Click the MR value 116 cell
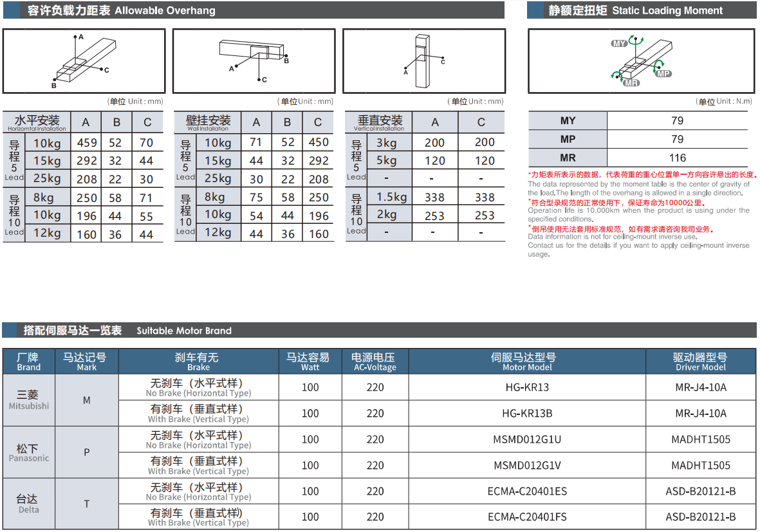This screenshot has width=760, height=532. 677,158
